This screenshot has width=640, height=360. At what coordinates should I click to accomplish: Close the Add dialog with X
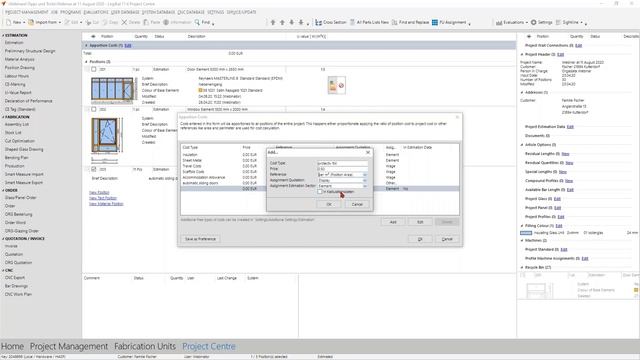(368, 152)
